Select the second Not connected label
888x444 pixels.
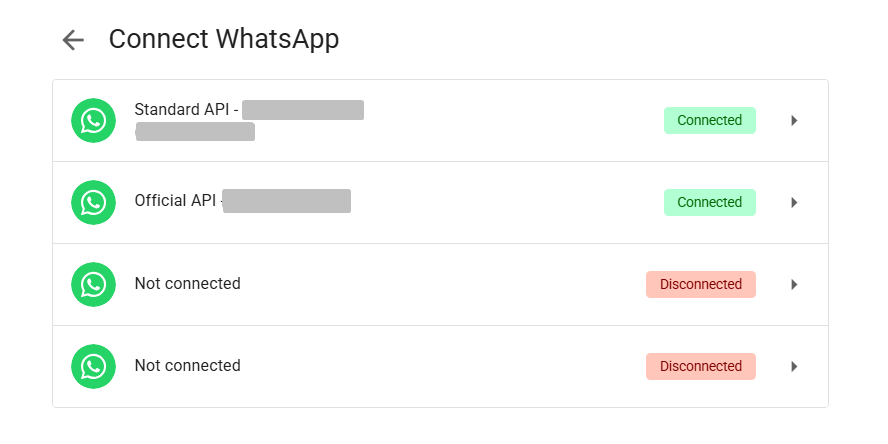[x=187, y=366]
